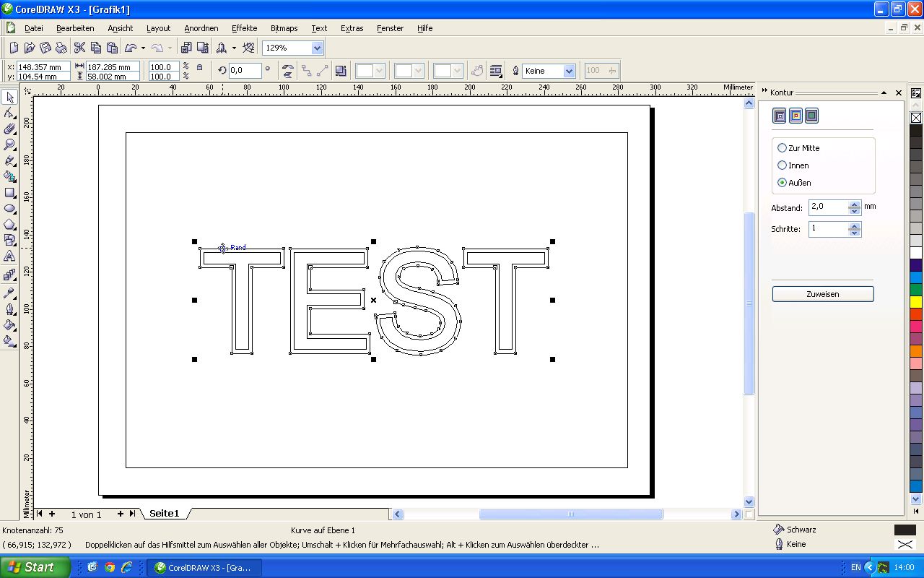Screen dimensions: 924x578
Task: Cut selection with scissors icon
Action: 79,48
